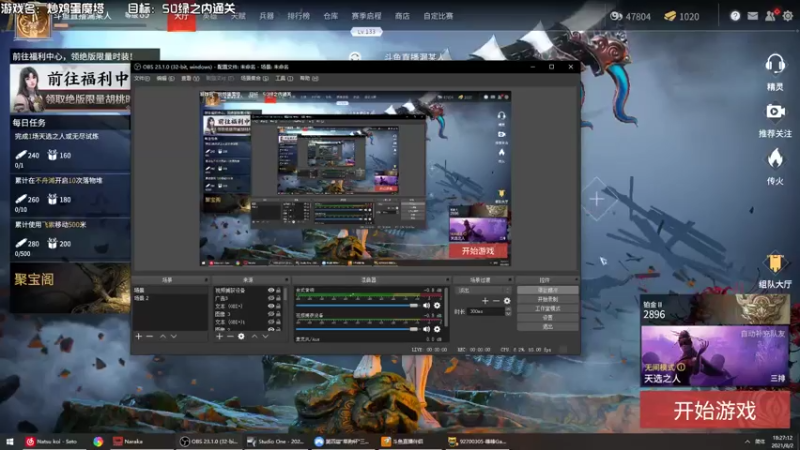The image size is (800, 450).
Task: Toggle visibility eye of 广告3 source
Action: [271, 298]
